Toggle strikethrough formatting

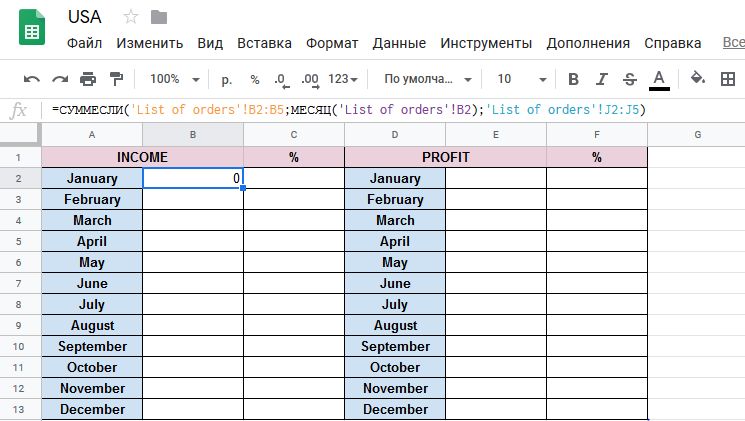click(x=630, y=79)
